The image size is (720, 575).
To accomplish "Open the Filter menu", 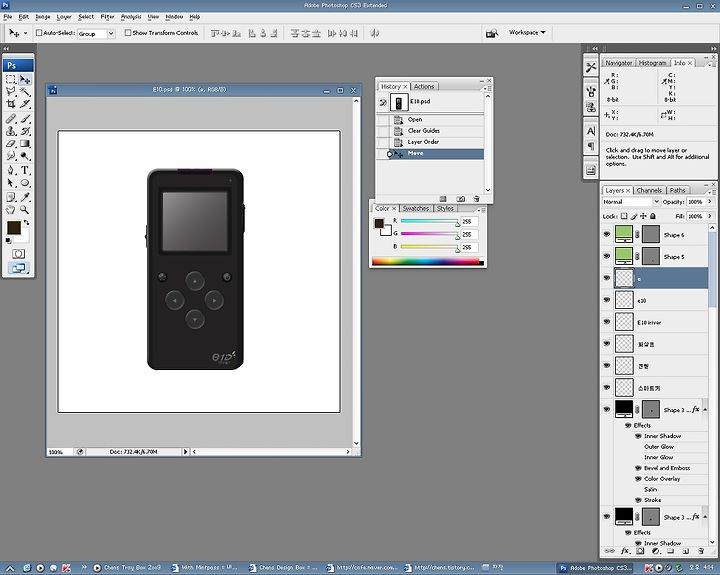I will (x=107, y=17).
